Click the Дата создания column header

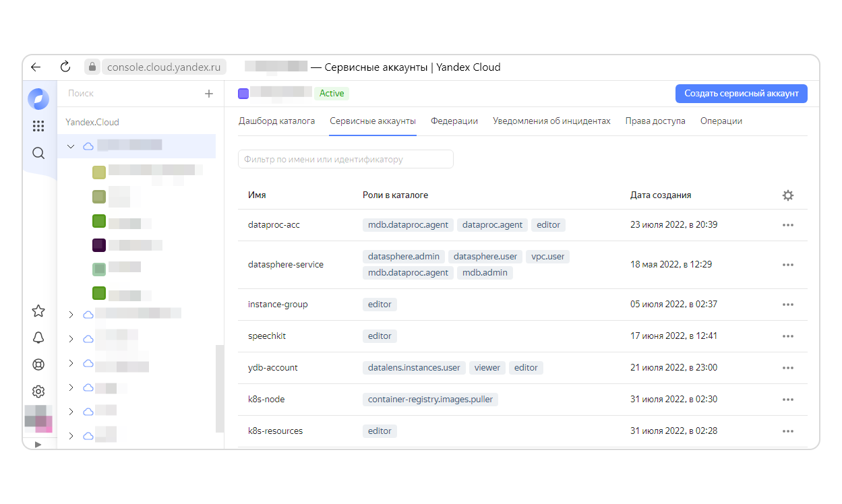click(x=661, y=195)
